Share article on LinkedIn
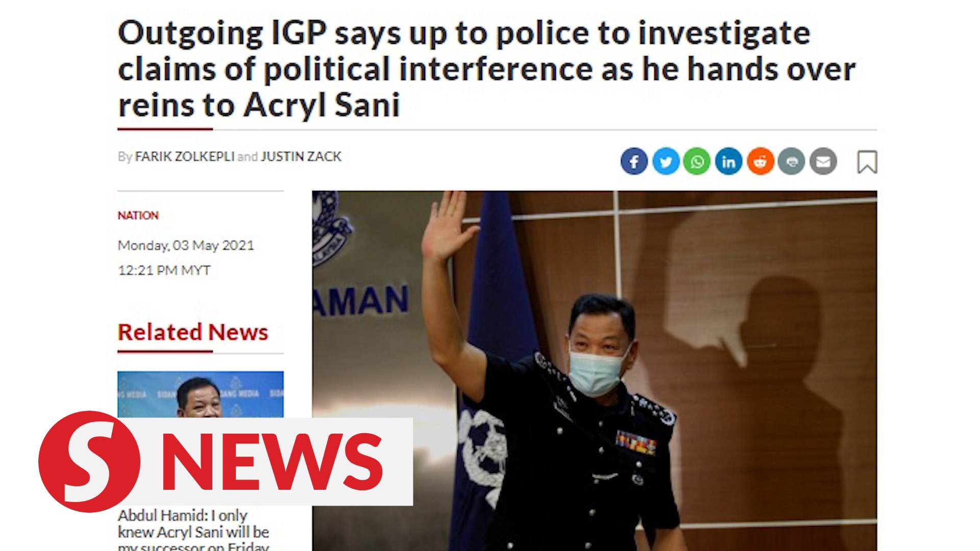This screenshot has width=980, height=551. point(728,162)
